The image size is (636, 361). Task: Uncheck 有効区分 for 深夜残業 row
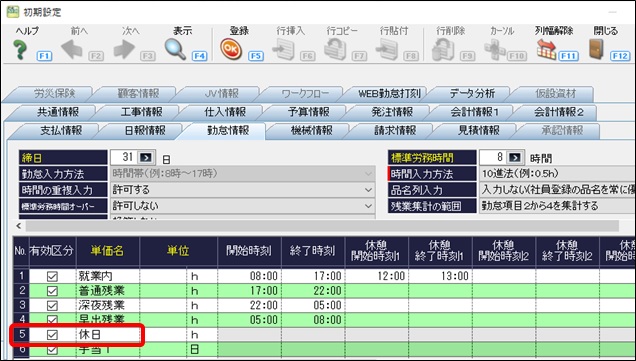52,305
